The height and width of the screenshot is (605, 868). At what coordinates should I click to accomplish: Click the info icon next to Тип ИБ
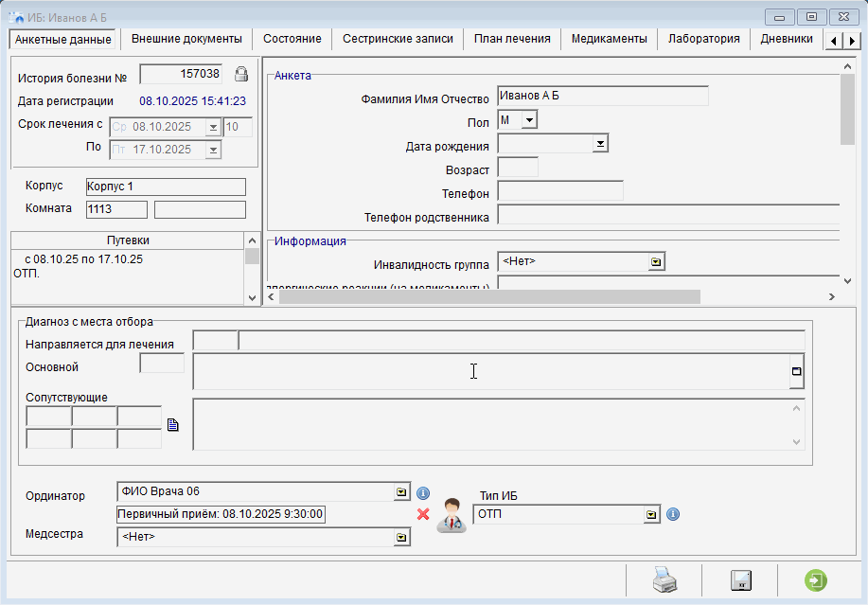click(x=673, y=514)
